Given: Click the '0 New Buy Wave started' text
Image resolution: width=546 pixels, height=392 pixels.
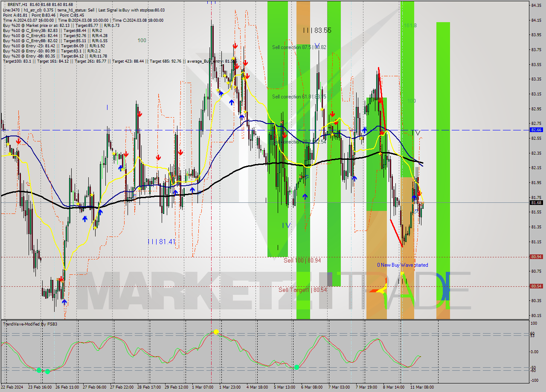Looking at the screenshot, I should click(402, 265).
